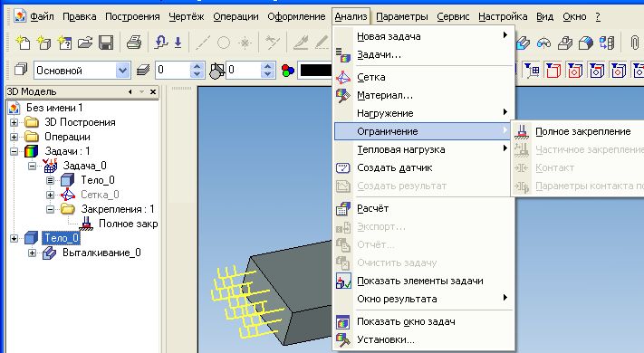Open the Чертёж menu
The width and height of the screenshot is (644, 353).
point(186,16)
